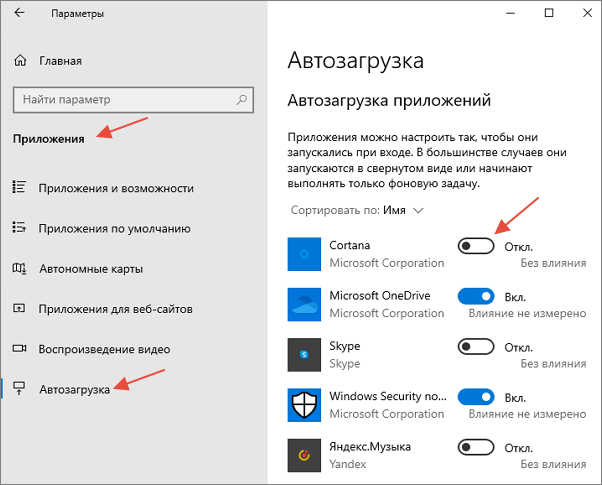Close the Параметры window

[587, 13]
